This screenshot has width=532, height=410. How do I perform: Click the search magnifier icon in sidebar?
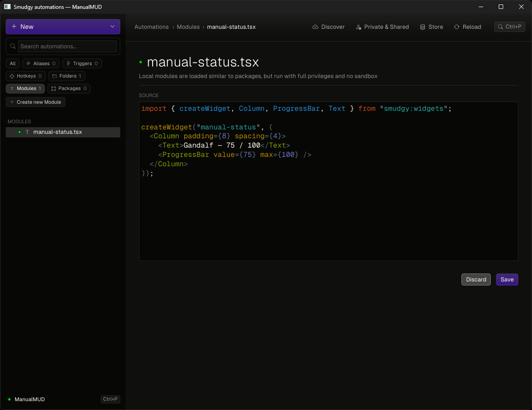pyautogui.click(x=13, y=47)
